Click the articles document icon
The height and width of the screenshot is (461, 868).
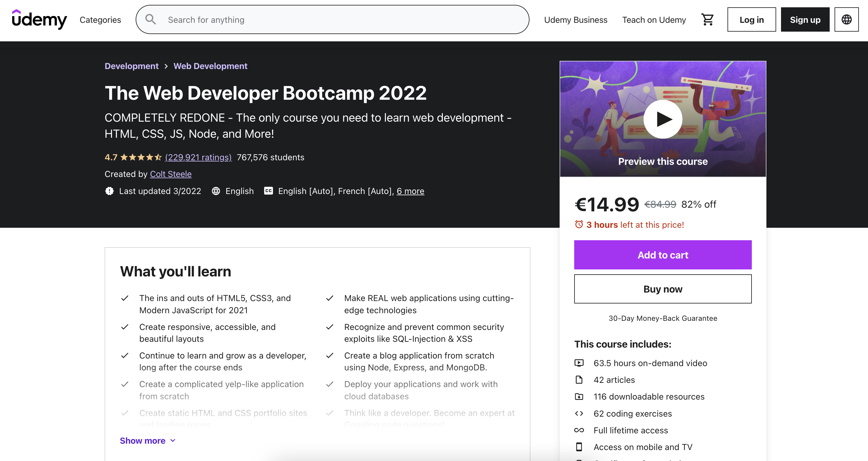pyautogui.click(x=579, y=380)
